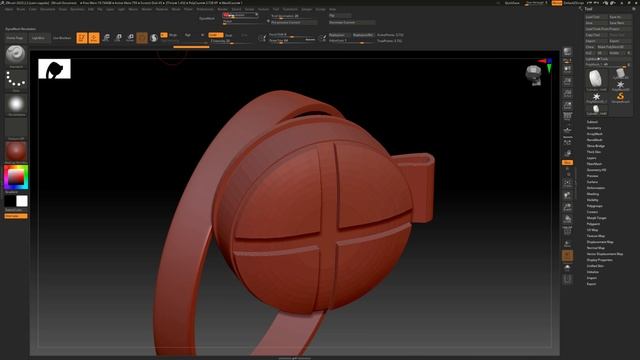Open the Alpha menu

click(x=9, y=9)
